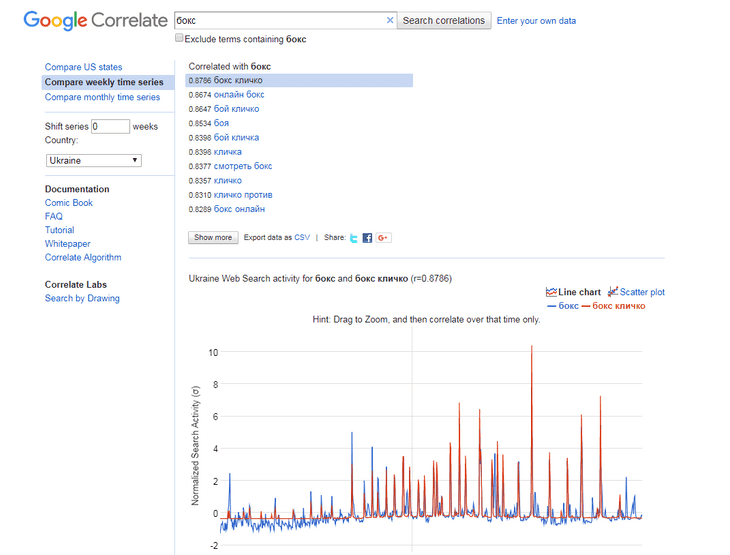The image size is (730, 555).
Task: Select correlated term бой кличка
Action: click(x=236, y=138)
